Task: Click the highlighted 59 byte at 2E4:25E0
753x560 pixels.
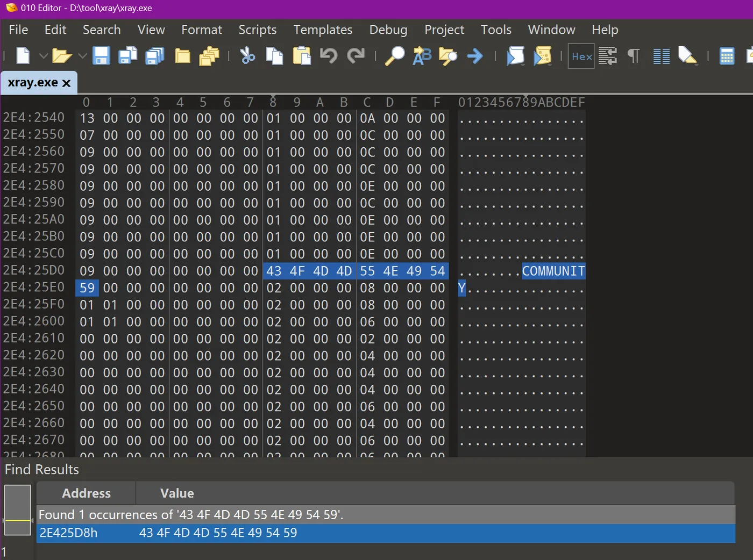Action: [87, 288]
